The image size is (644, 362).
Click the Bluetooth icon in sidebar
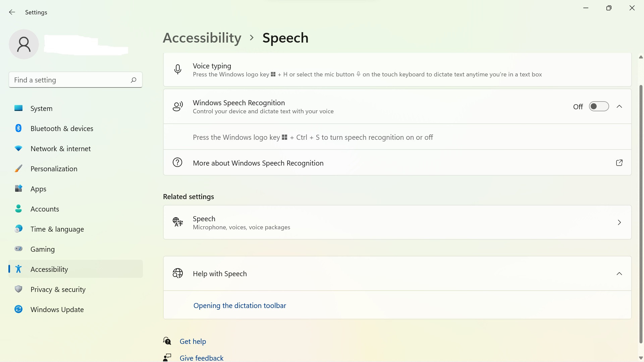[18, 128]
